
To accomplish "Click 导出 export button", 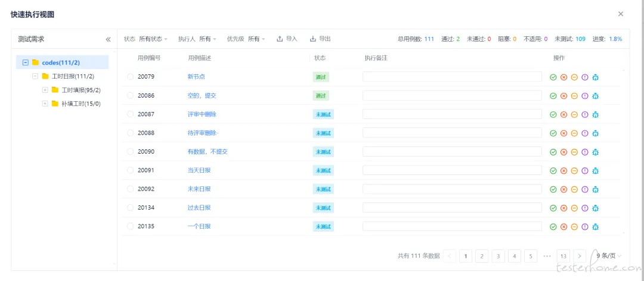I will point(320,39).
